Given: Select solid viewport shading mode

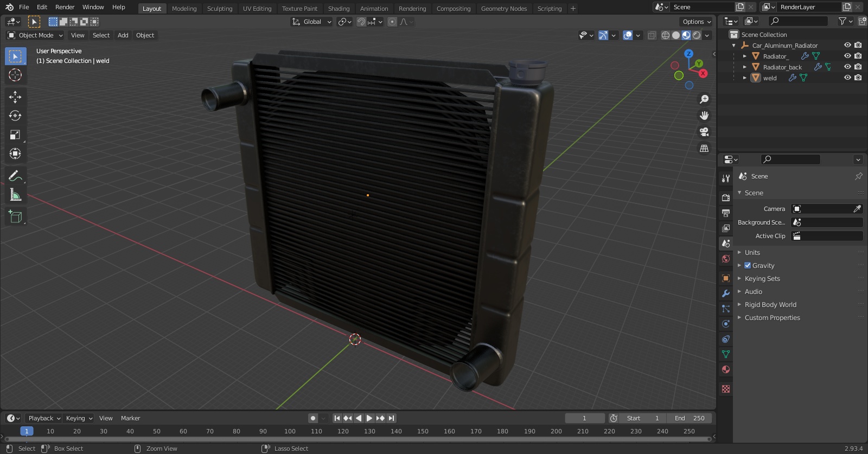Looking at the screenshot, I should tap(676, 35).
